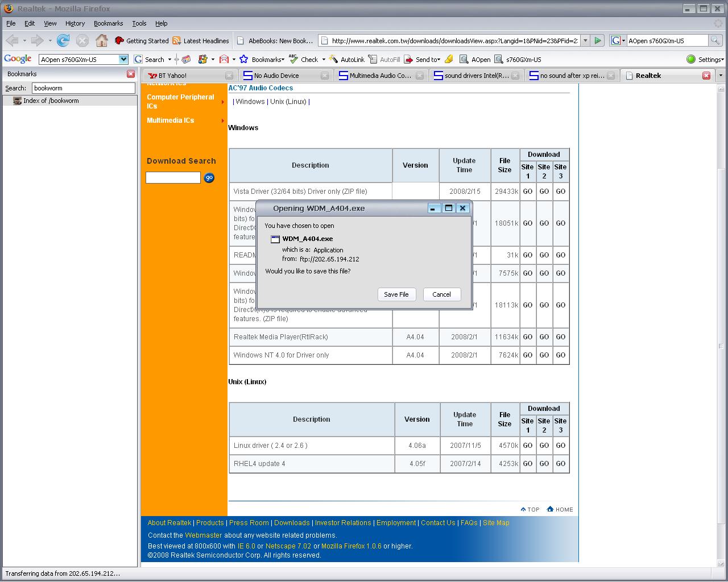Click the green Go arrow beside the URL
Viewport: 728px width, 582px height.
pyautogui.click(x=598, y=40)
